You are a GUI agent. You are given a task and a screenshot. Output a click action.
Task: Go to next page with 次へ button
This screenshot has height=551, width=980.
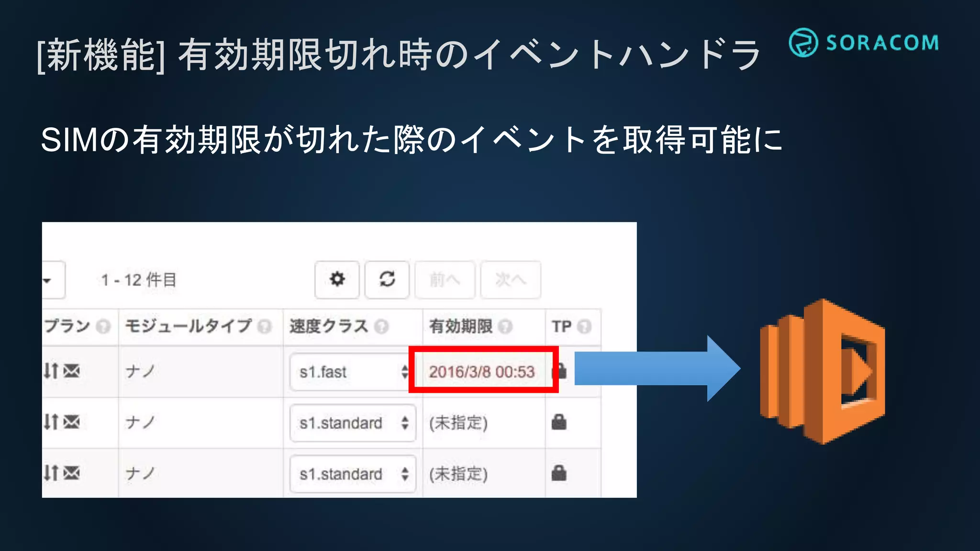click(511, 280)
